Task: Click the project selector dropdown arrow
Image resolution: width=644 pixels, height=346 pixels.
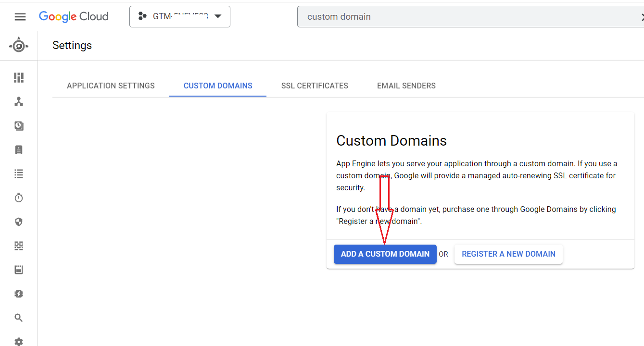Action: (x=218, y=16)
